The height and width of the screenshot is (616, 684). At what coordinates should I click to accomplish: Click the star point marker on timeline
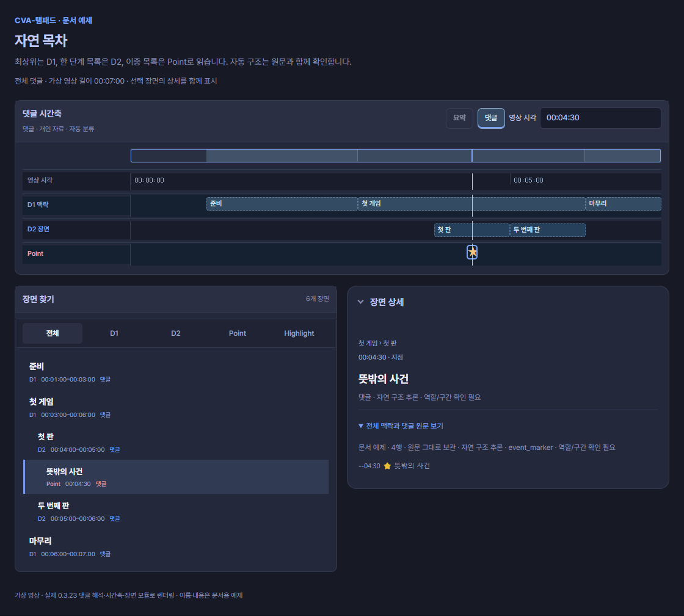tap(472, 252)
